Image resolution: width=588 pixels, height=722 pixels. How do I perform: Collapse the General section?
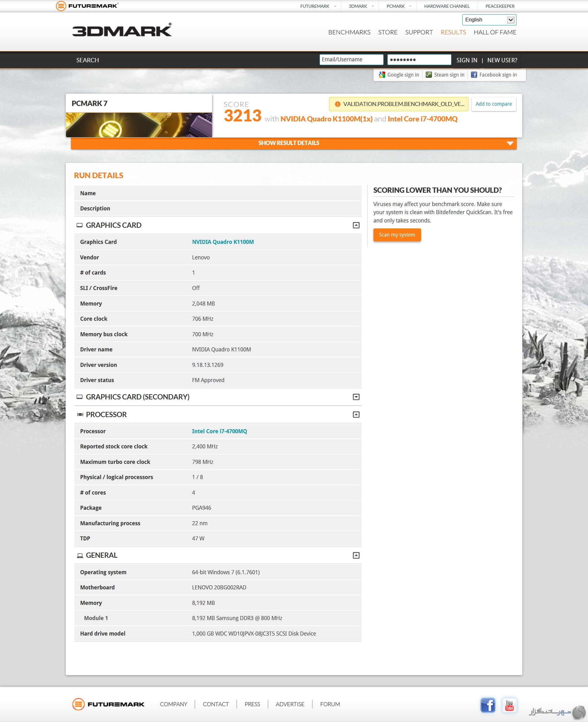click(356, 555)
